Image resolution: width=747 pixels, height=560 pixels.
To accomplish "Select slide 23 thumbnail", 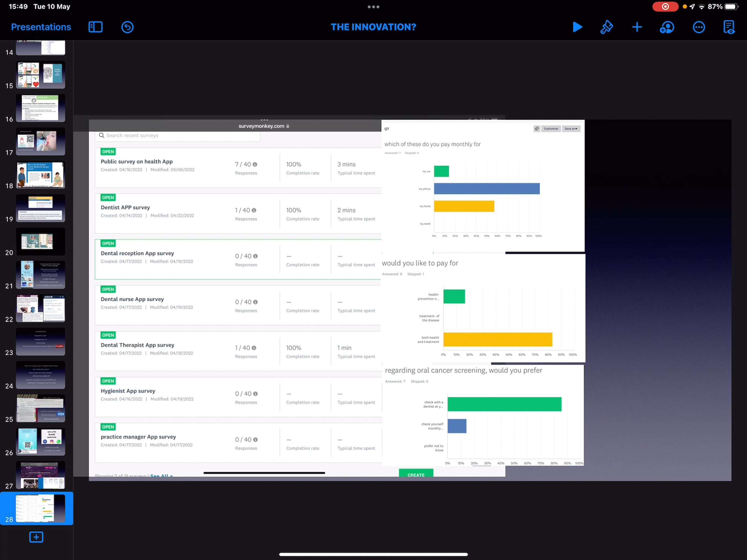I will pyautogui.click(x=40, y=342).
